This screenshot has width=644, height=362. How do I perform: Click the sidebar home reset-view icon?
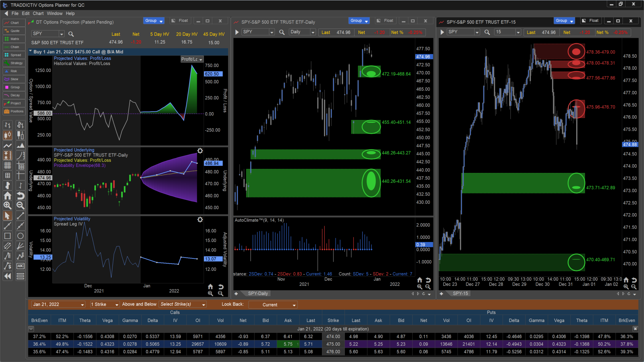pyautogui.click(x=7, y=196)
